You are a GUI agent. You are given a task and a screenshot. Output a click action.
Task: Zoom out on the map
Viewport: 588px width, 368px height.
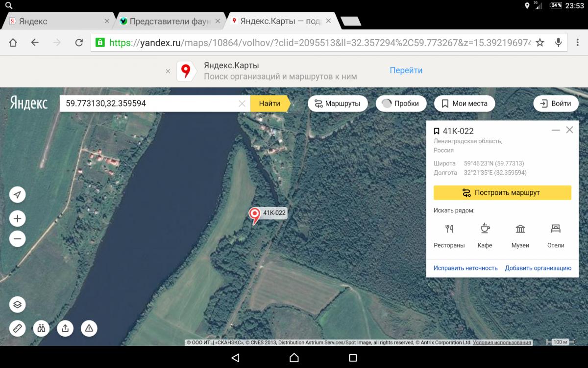click(17, 239)
